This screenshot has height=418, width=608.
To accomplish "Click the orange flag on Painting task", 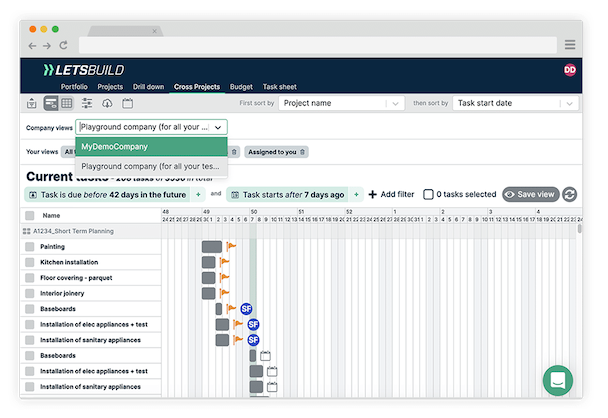I will pos(231,246).
